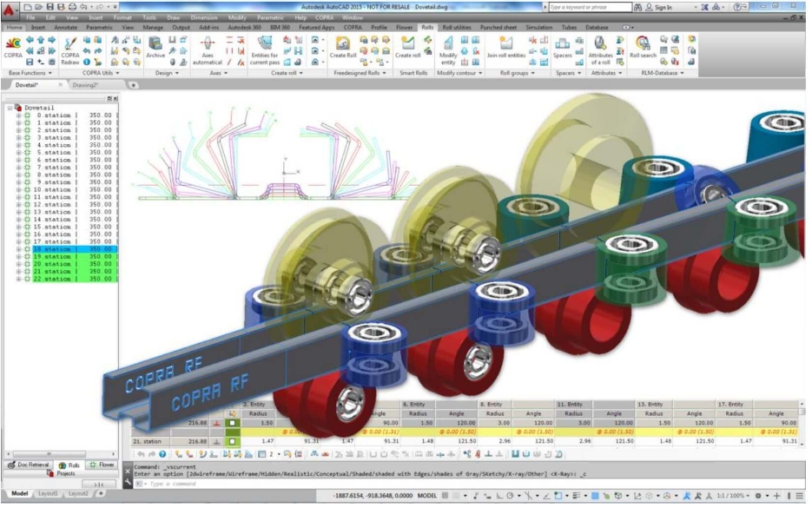The image size is (812, 508).
Task: Toggle the checkbox in row with 1.50 radius
Action: 233,423
